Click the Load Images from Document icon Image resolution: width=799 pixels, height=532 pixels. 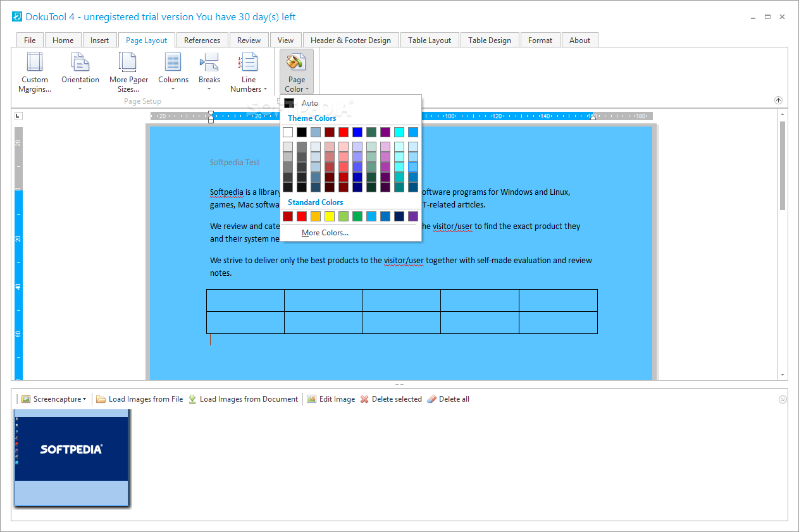pos(192,399)
